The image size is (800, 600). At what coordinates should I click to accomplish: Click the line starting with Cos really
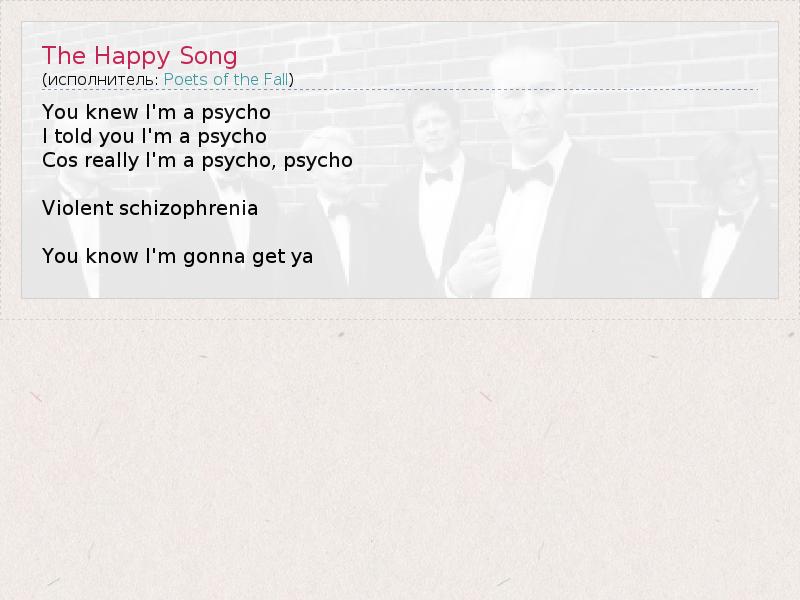tap(197, 160)
